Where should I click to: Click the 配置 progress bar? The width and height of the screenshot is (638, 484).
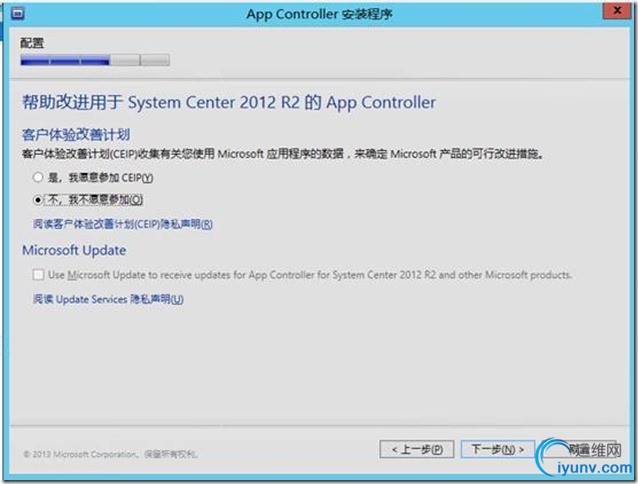95,61
